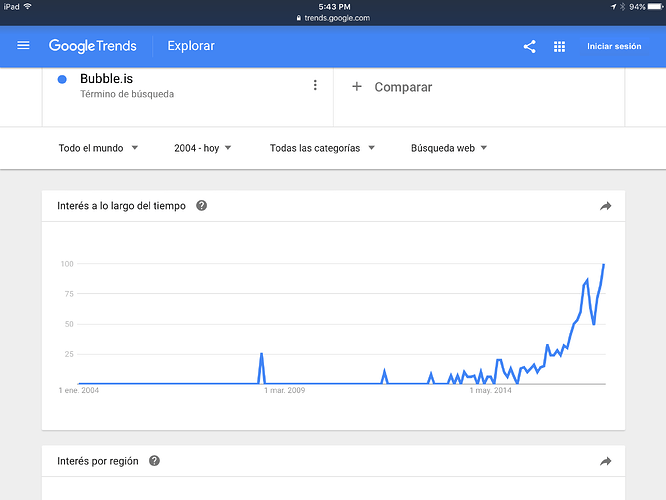
Task: Click help icon beside Interés por región
Action: tap(154, 461)
